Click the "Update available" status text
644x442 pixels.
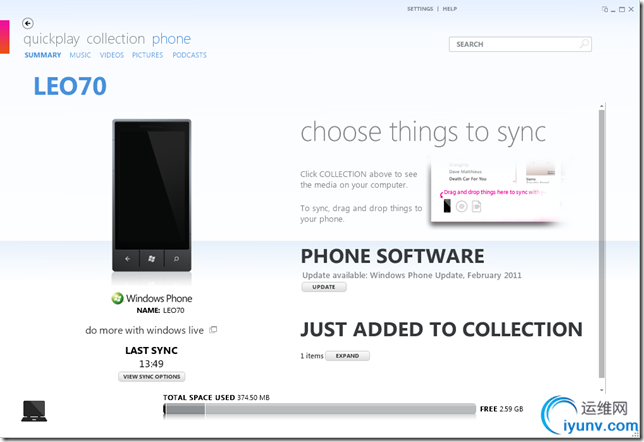[x=412, y=275]
